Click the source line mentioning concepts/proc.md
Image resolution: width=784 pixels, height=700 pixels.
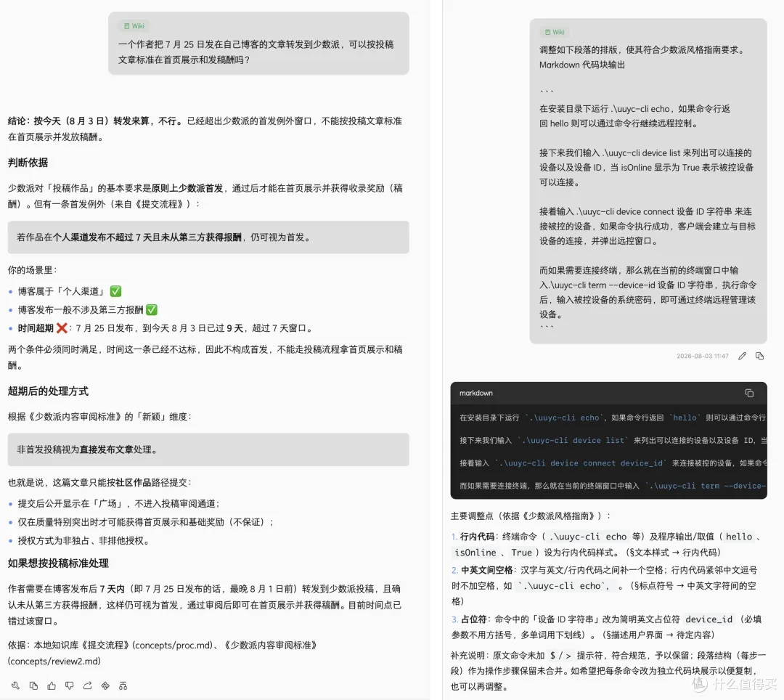click(163, 653)
